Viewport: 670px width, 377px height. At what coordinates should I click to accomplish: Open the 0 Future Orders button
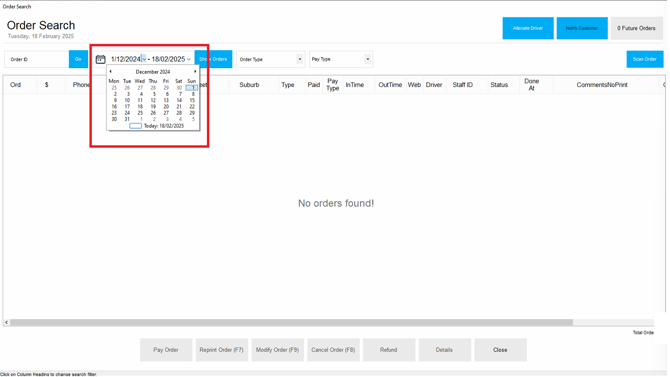tap(636, 28)
